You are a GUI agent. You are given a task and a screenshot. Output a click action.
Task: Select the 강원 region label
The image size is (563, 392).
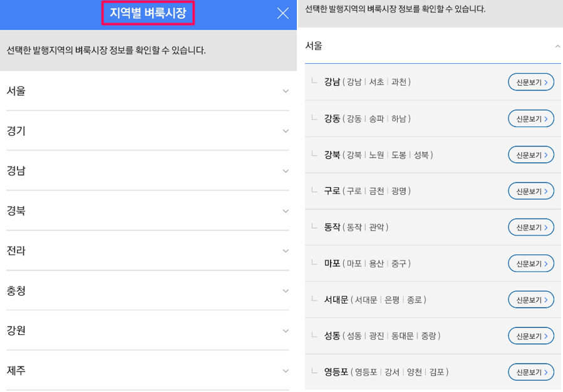coord(18,331)
